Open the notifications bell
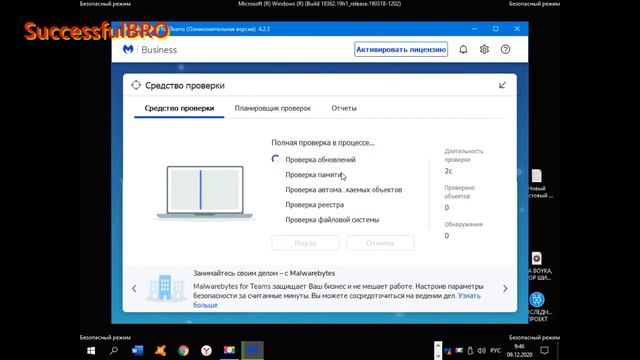640x360 pixels. 463,49
